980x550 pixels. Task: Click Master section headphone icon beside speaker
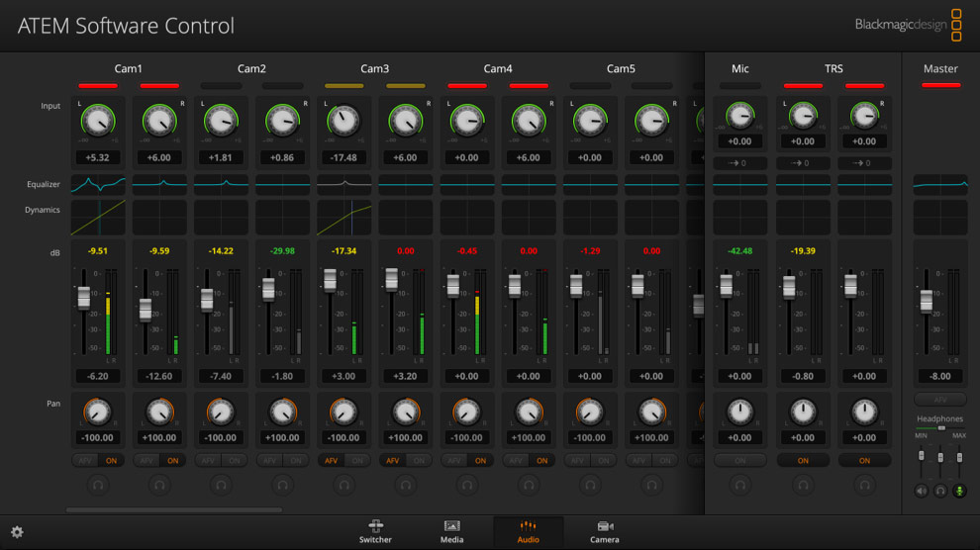(x=940, y=492)
